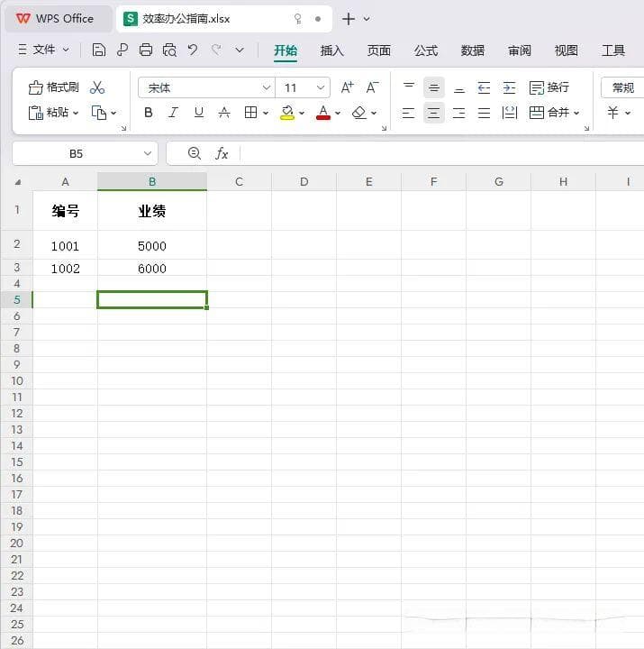The image size is (644, 649).
Task: Open Print Preview icon
Action: point(169,50)
